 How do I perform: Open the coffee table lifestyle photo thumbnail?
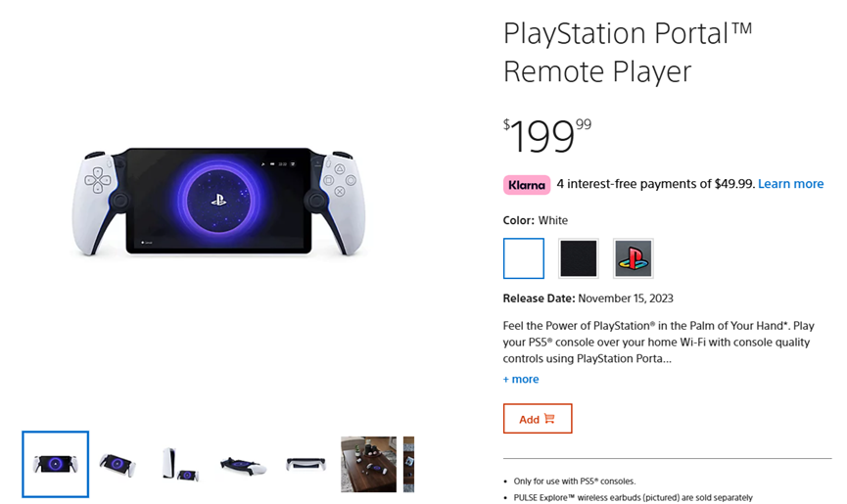click(x=368, y=464)
